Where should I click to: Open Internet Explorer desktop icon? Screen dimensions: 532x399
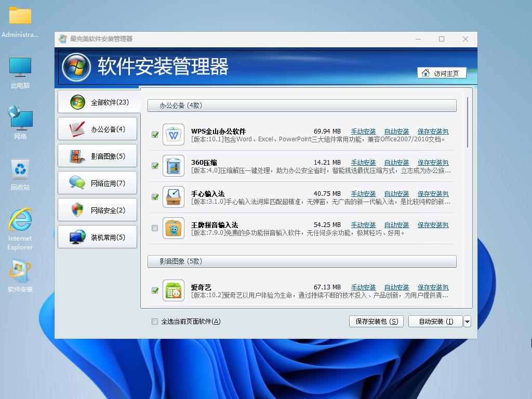coord(20,228)
